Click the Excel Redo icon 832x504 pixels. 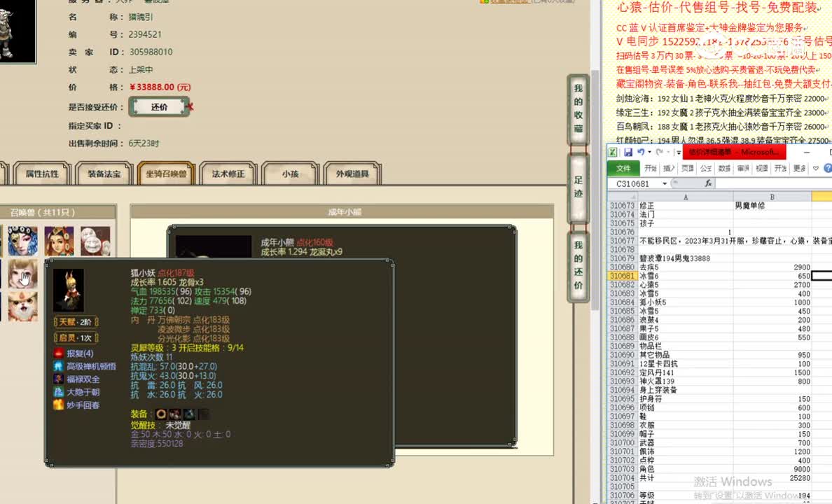[658, 153]
